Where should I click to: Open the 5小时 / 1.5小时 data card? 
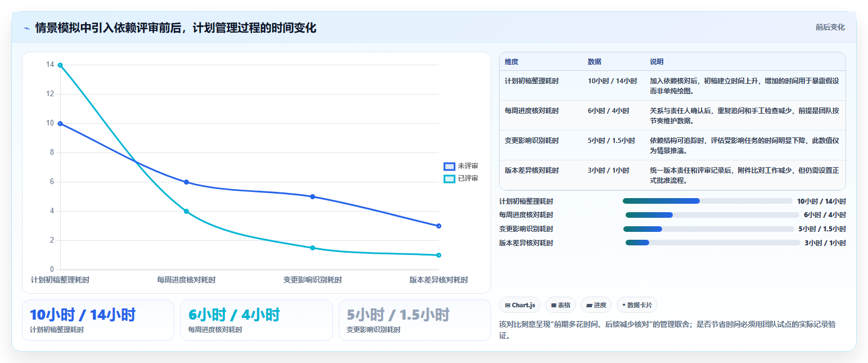(x=415, y=320)
